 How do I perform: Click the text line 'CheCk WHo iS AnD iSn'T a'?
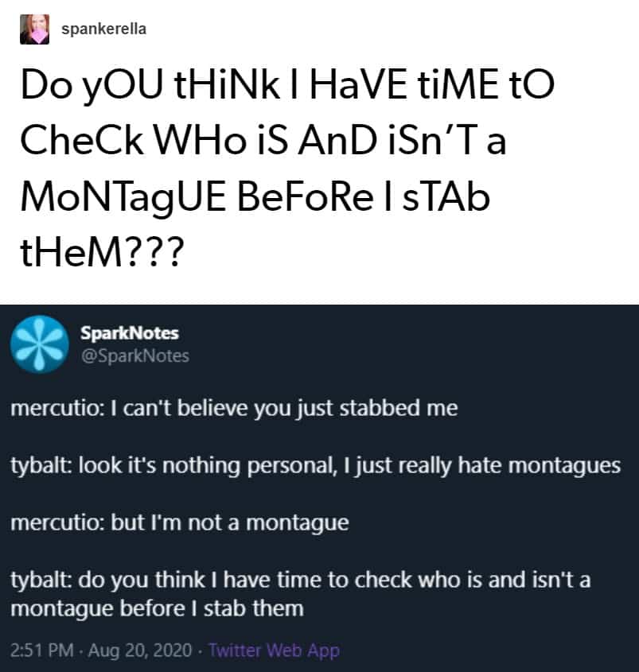263,141
